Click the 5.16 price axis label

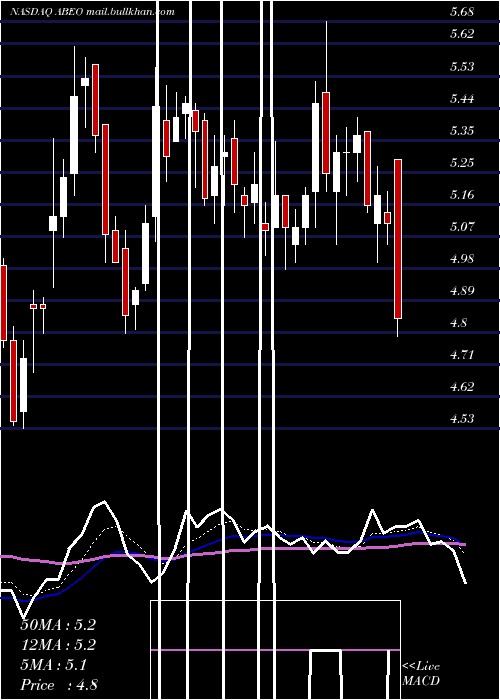(462, 195)
